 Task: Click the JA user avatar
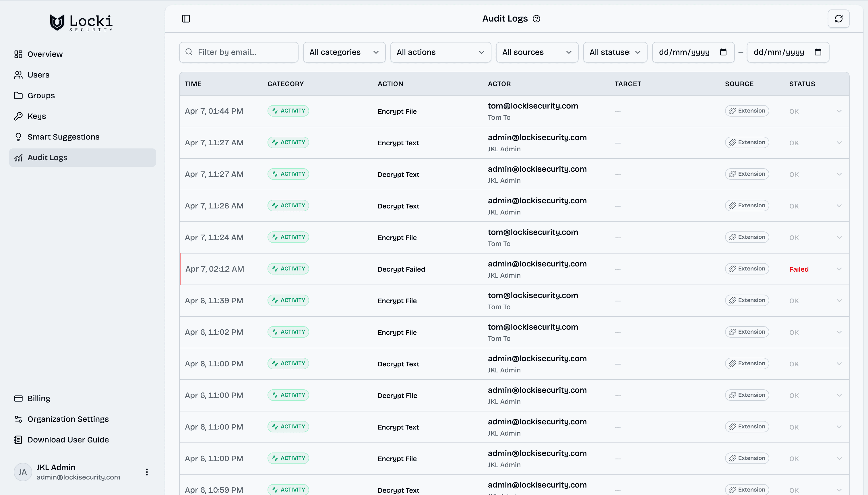click(23, 472)
